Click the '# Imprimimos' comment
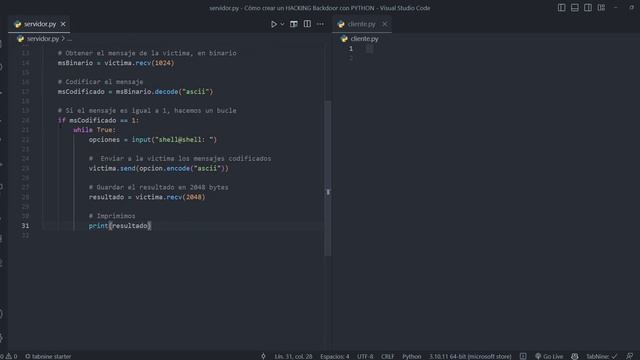The width and height of the screenshot is (640, 360). (112, 216)
